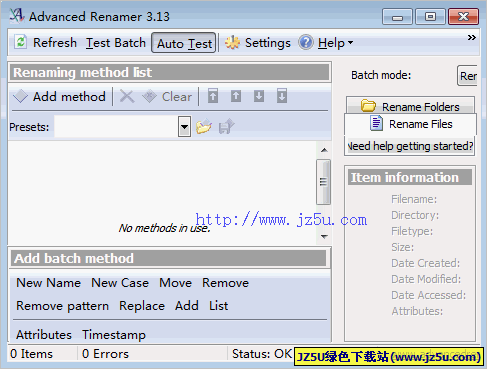
Task: Click the Need help getting started link
Action: 410,146
